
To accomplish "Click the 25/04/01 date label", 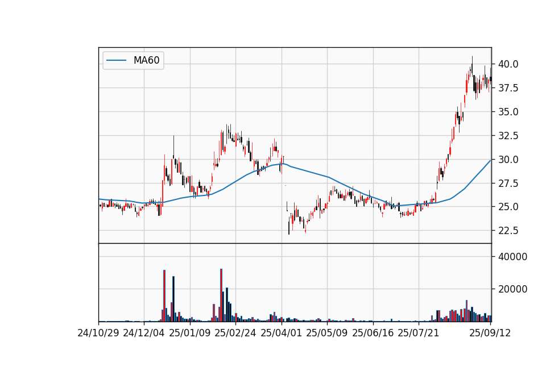I will click(x=282, y=333).
